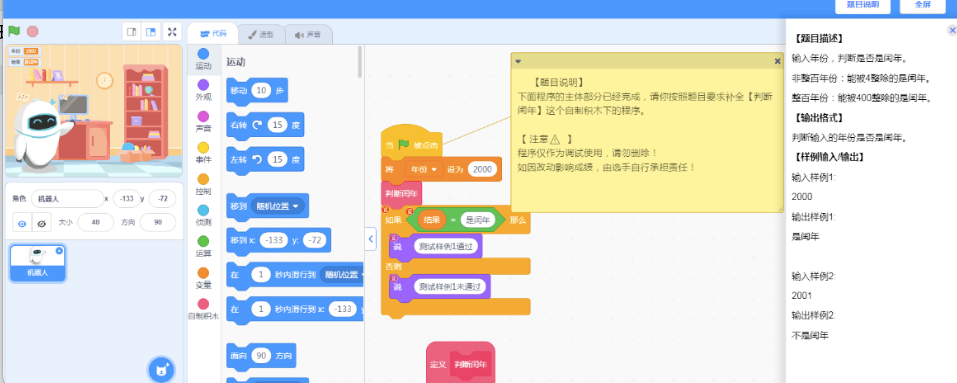Viewport: 957px width, 383px height.
Task: Select the 机器人 sprite thumbnail
Action: point(37,263)
